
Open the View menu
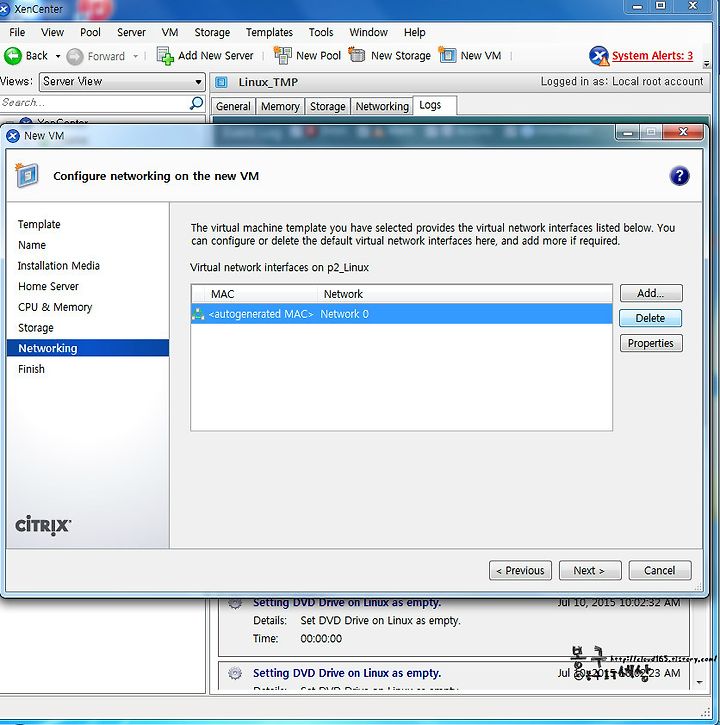coord(52,32)
